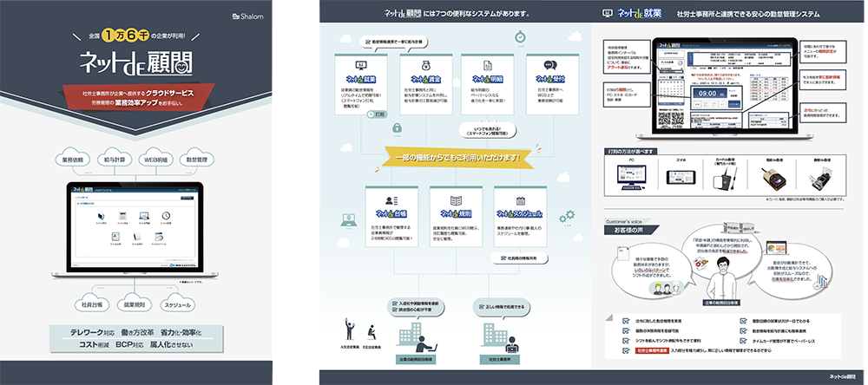Click the 企業の総務担当者様 building illustration
This screenshot has height=385, width=868.
point(415,339)
